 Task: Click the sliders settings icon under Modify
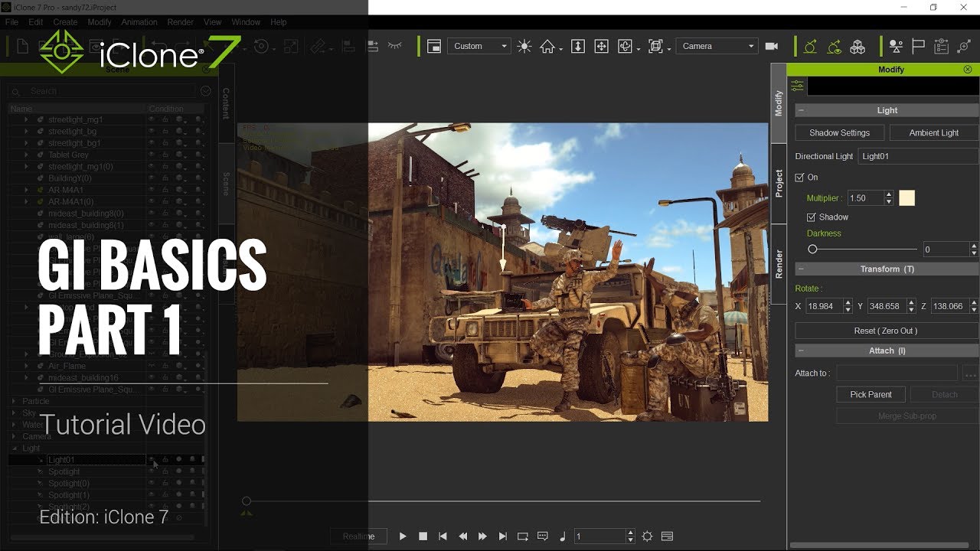point(797,86)
